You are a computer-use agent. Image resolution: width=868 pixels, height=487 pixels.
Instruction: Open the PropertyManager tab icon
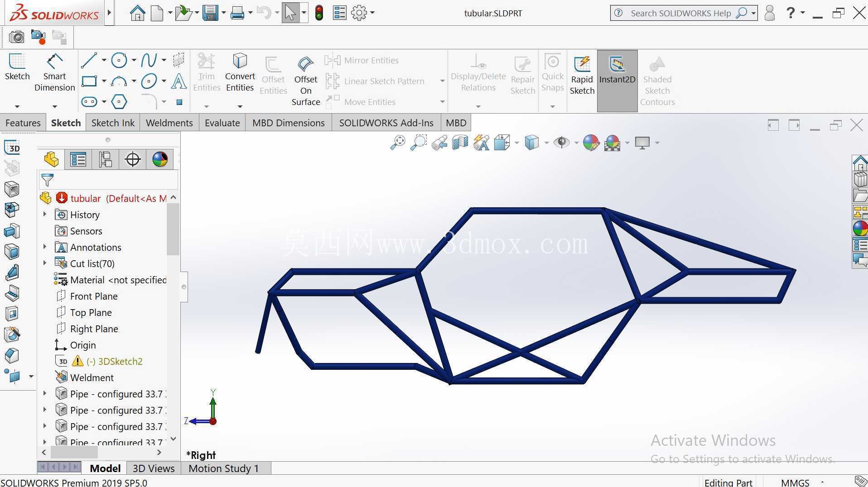[78, 159]
